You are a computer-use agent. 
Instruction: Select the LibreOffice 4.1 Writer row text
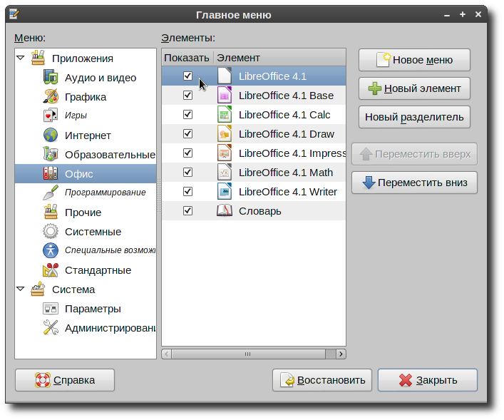[x=288, y=192]
